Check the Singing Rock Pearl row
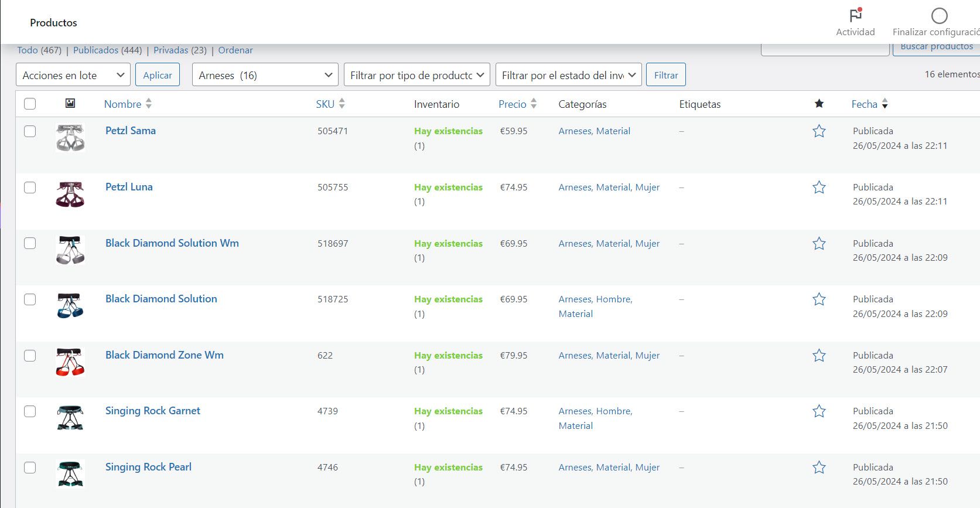Screen dimensions: 980x508 click(30, 468)
